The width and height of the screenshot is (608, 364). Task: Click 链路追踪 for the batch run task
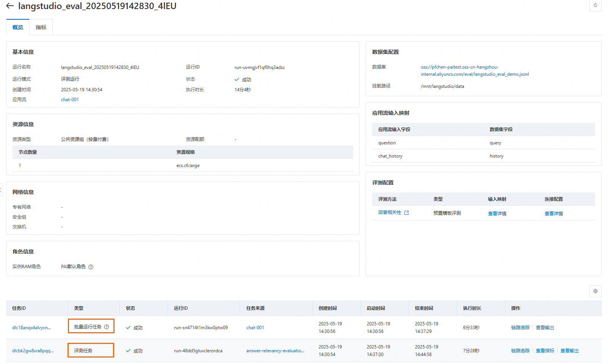tap(520, 328)
